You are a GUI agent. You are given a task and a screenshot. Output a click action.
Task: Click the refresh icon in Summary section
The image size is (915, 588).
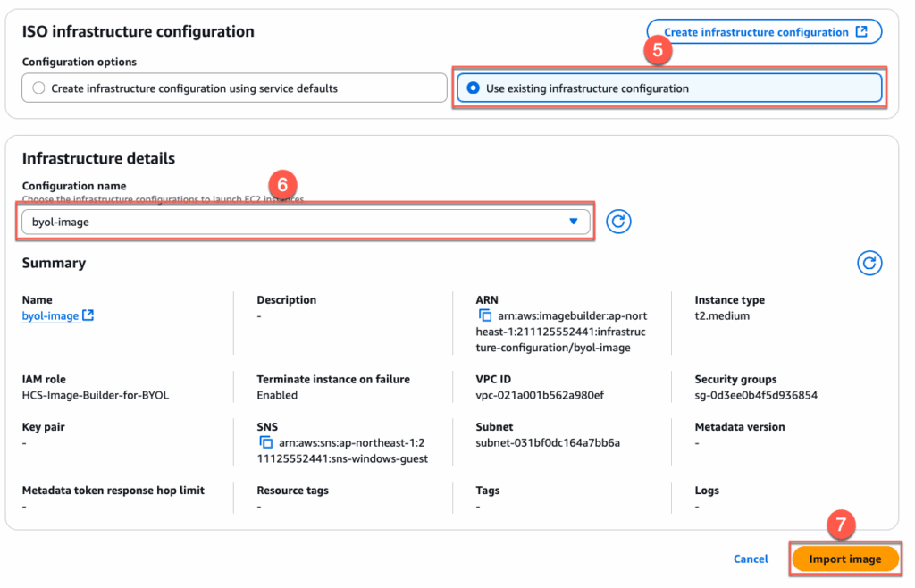(869, 263)
